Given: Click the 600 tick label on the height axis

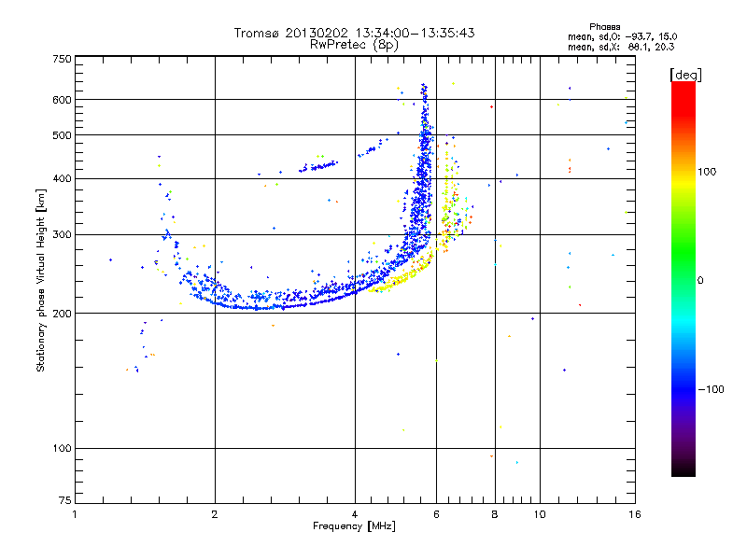Looking at the screenshot, I should tap(62, 100).
